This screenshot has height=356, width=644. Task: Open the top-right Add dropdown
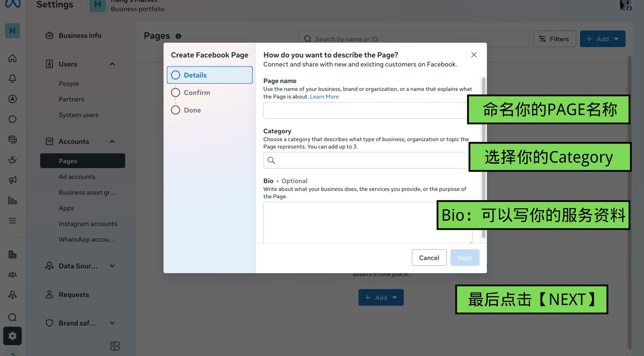click(x=603, y=39)
